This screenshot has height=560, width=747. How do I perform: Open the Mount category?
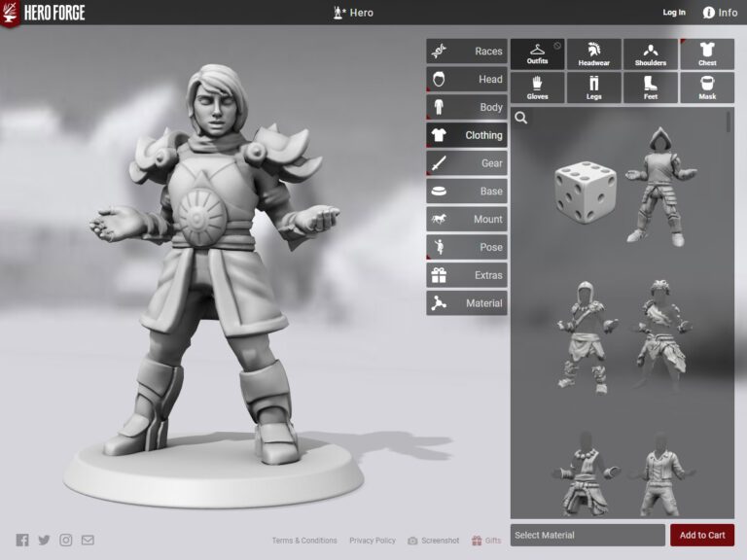(467, 219)
